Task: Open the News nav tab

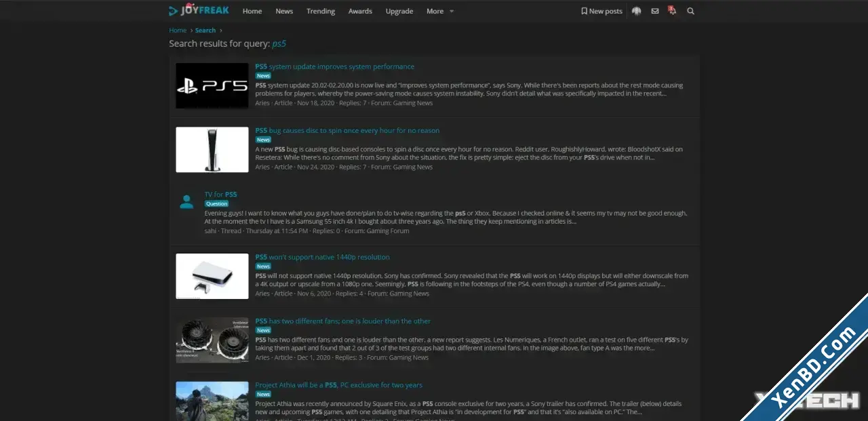Action: tap(284, 11)
